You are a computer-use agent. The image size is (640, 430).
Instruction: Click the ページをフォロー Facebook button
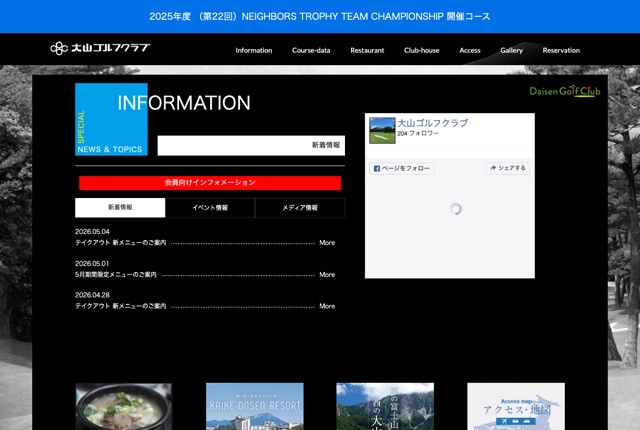(x=402, y=168)
